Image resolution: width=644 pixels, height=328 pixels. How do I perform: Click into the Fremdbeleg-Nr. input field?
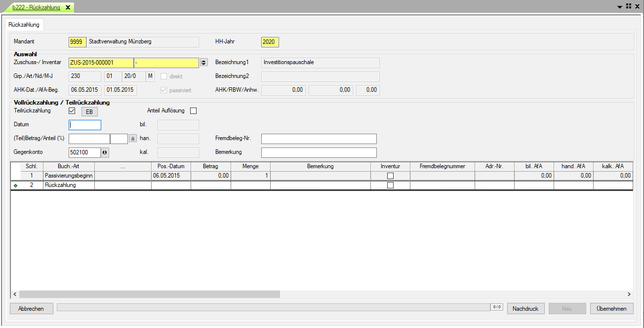[x=319, y=139]
